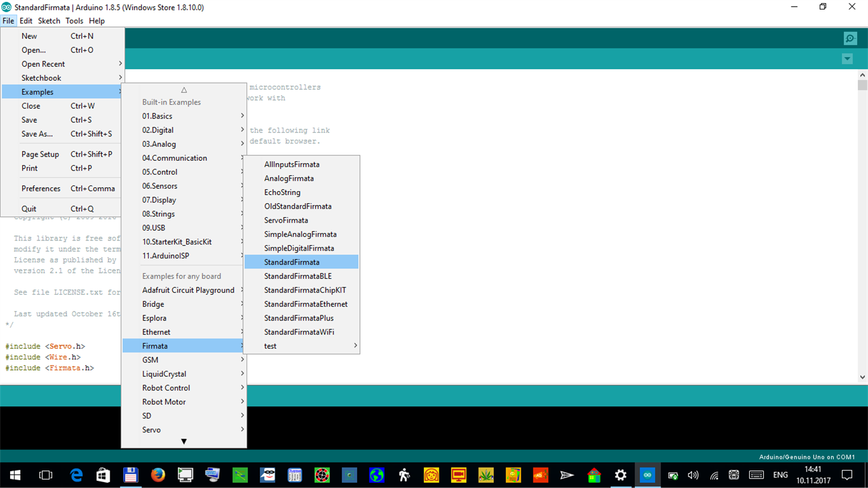
Task: Open the File menu
Action: click(x=8, y=20)
